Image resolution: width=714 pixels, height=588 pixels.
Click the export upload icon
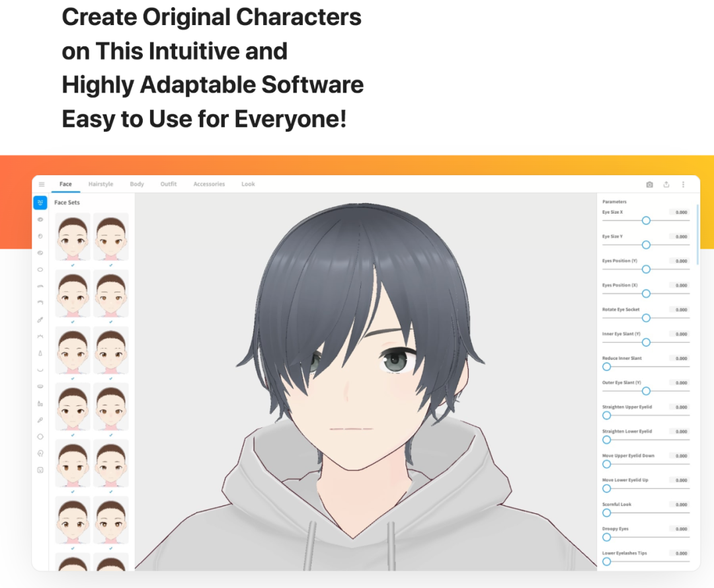[x=666, y=185]
